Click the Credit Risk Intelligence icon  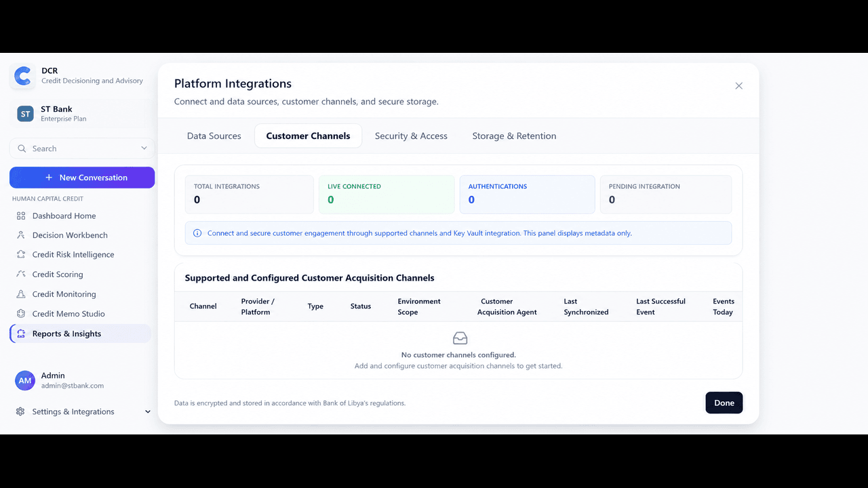pyautogui.click(x=21, y=255)
